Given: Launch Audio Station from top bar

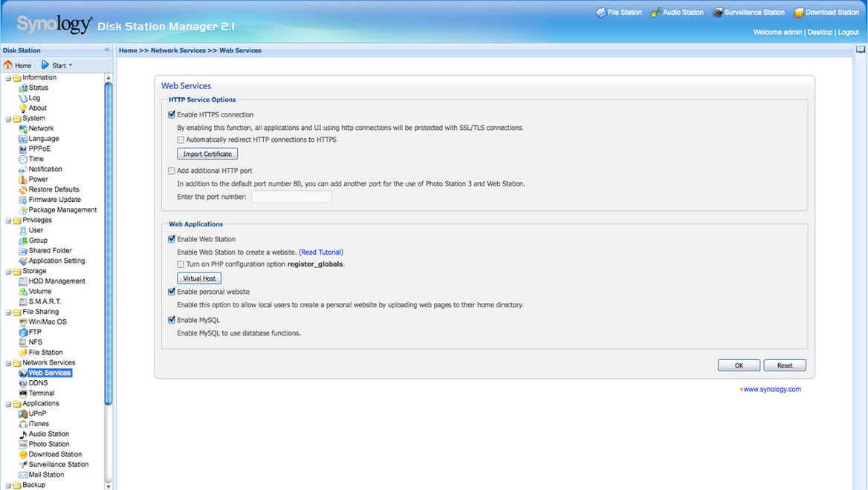Looking at the screenshot, I should 676,12.
